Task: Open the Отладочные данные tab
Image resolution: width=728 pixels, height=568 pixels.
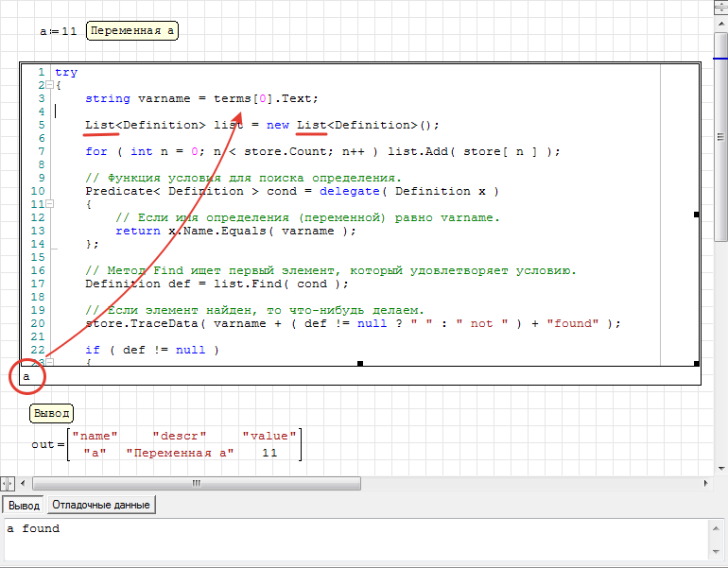Action: [x=100, y=505]
